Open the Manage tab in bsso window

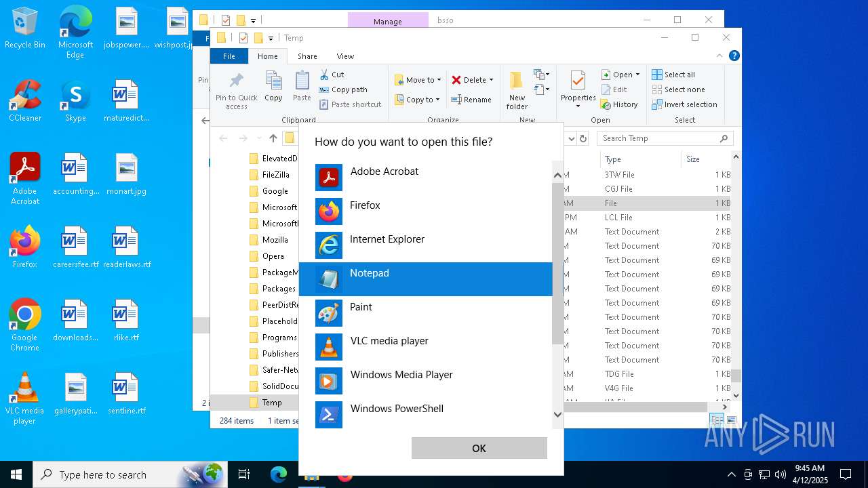tap(388, 21)
